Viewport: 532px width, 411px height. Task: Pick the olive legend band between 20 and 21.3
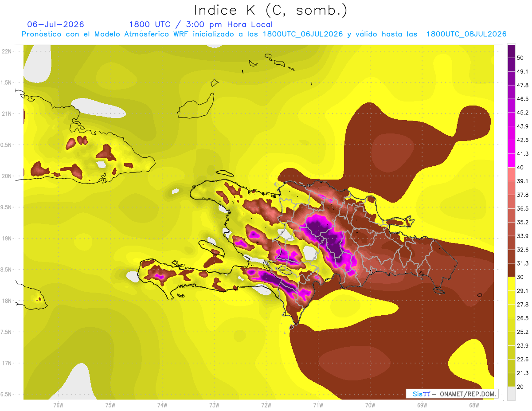pos(511,380)
